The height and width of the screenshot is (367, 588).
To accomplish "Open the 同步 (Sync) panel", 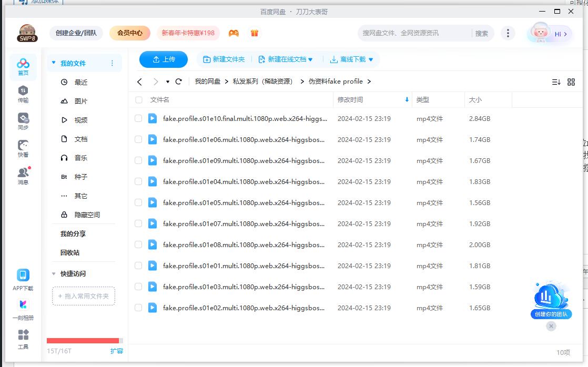I will (22, 120).
